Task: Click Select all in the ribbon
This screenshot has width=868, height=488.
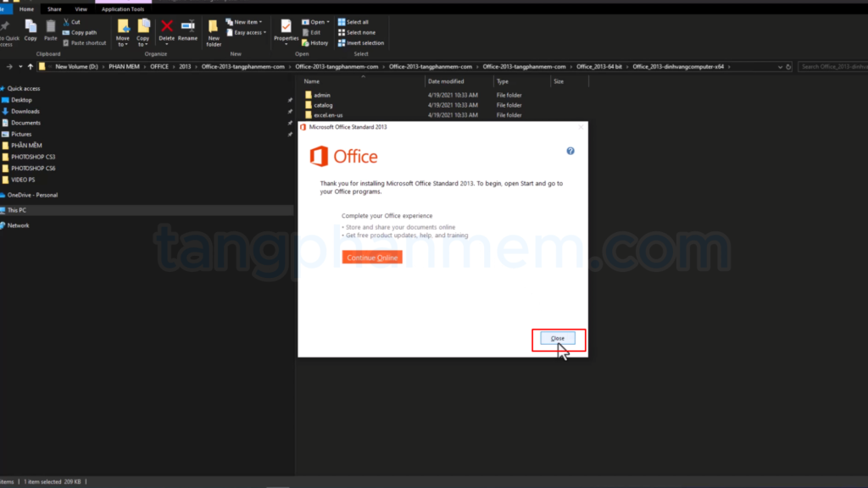Action: (x=353, y=22)
